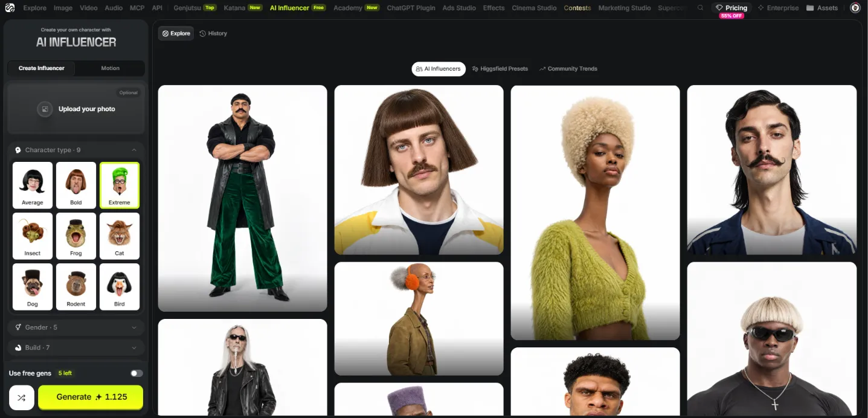Toggle the Use free gens switch

[x=137, y=373]
